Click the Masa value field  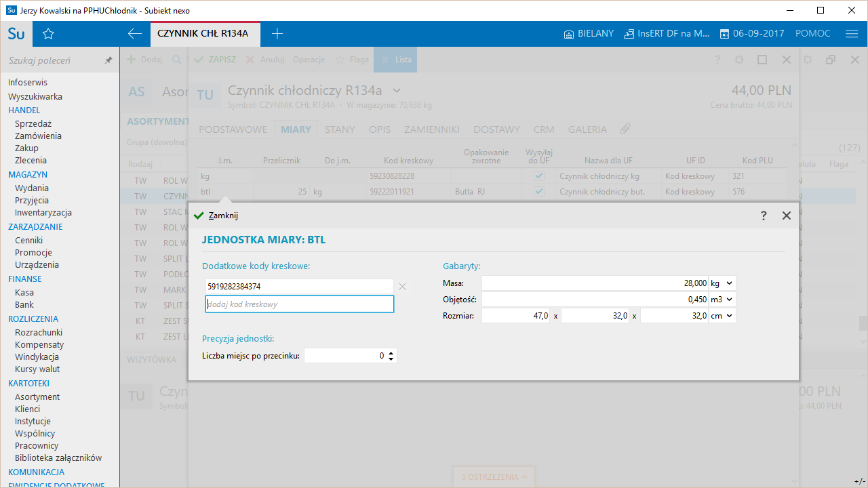pyautogui.click(x=595, y=283)
